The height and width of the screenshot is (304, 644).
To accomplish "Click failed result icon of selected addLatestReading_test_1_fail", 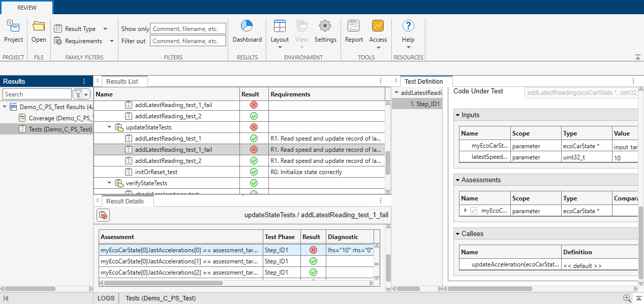I will click(x=254, y=150).
